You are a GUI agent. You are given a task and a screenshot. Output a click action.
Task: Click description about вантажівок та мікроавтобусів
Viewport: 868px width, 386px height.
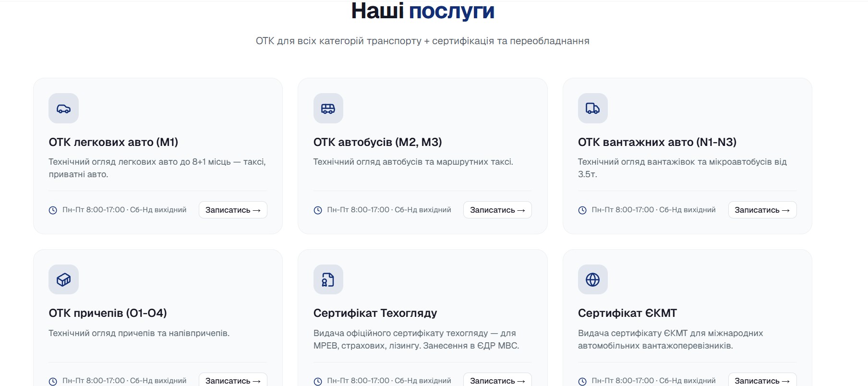[682, 168]
